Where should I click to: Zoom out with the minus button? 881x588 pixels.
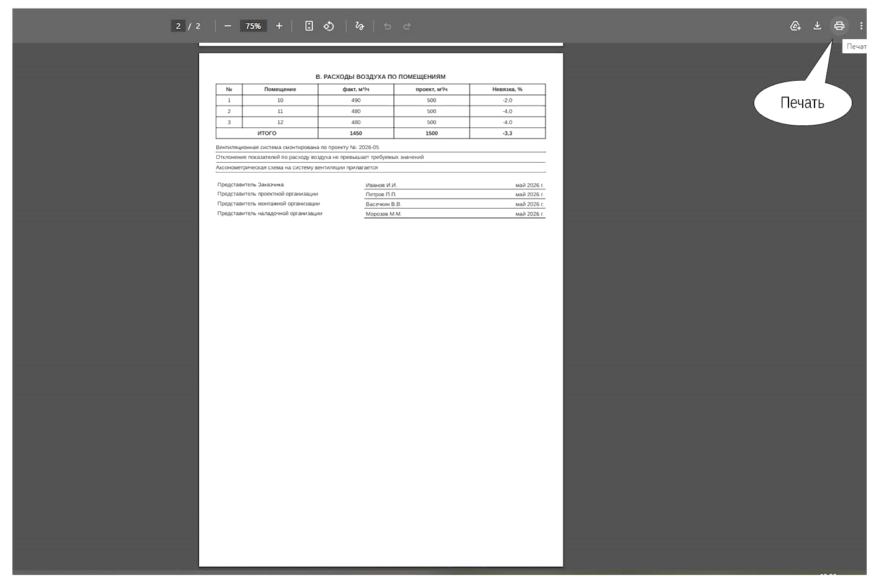(227, 26)
